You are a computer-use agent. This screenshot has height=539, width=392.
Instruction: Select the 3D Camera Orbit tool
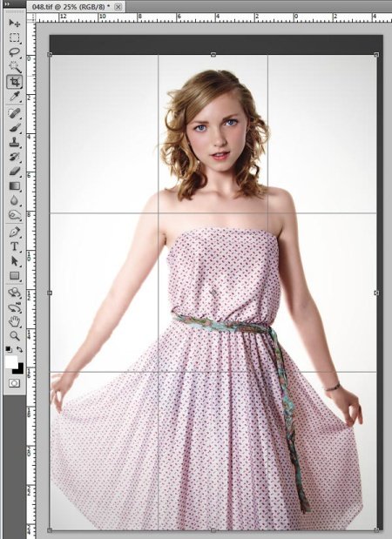click(15, 307)
